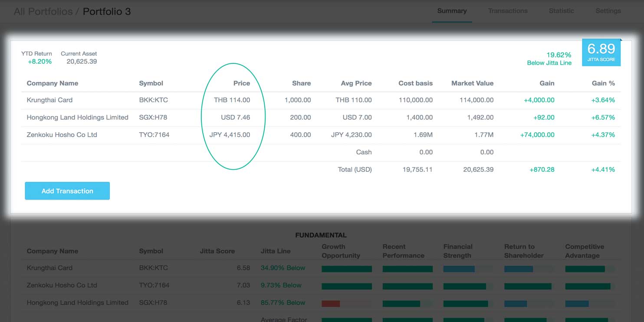
Task: Click Zenkoku Hosho's Competitive Advantage bar
Action: point(588,286)
